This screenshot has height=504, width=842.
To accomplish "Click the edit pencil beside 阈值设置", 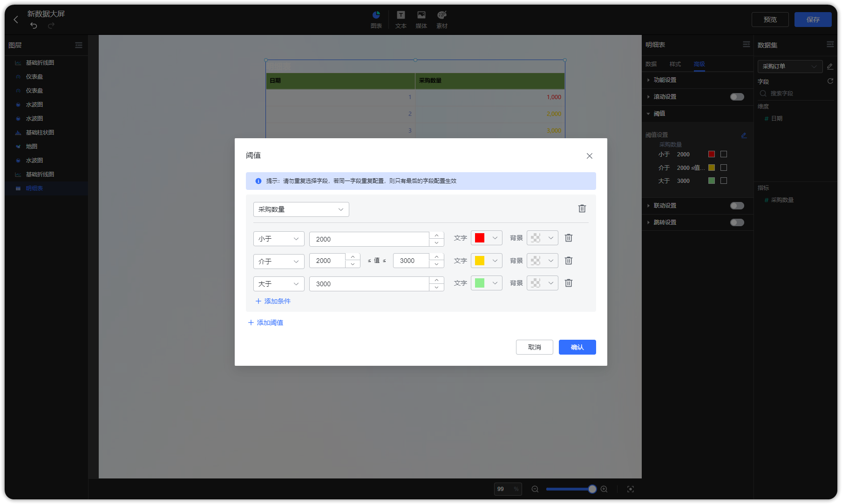I will [x=744, y=135].
